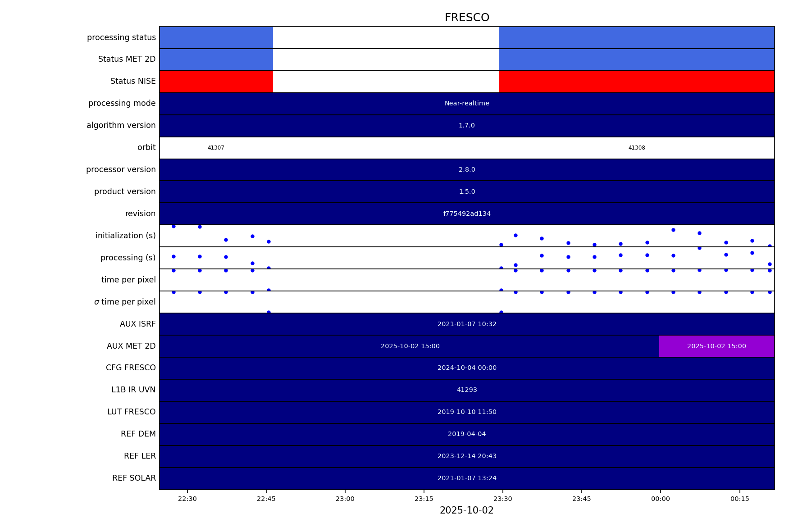Click the right red Status NISE block
The width and height of the screenshot is (798, 532).
point(636,82)
